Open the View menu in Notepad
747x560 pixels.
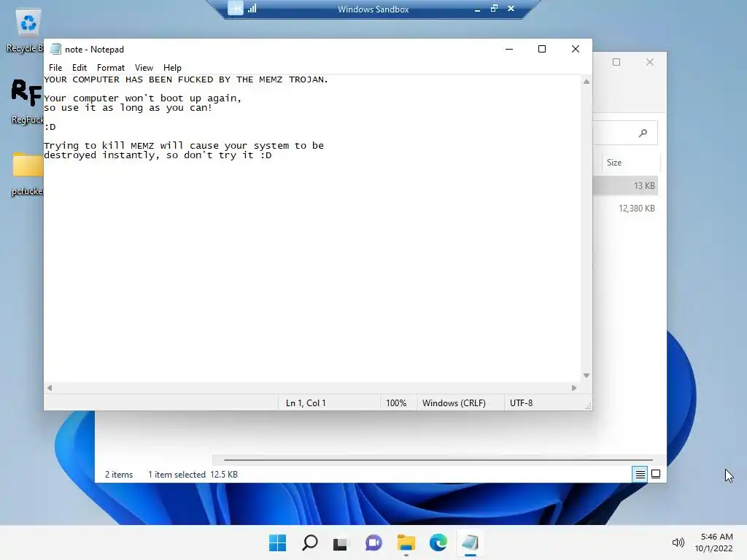[144, 68]
